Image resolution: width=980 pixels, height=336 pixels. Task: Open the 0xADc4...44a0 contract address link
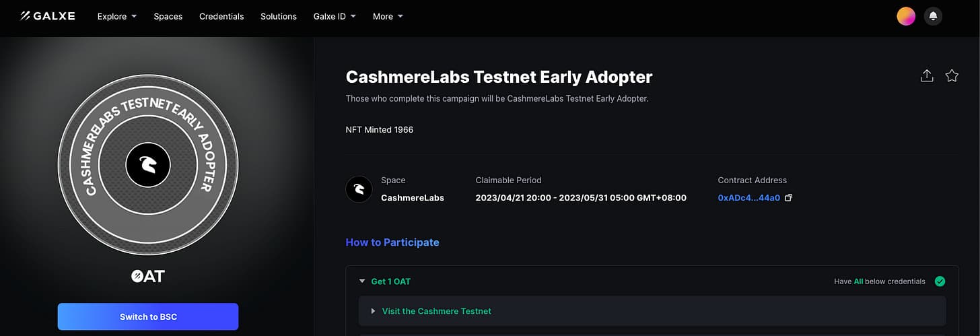pyautogui.click(x=749, y=198)
